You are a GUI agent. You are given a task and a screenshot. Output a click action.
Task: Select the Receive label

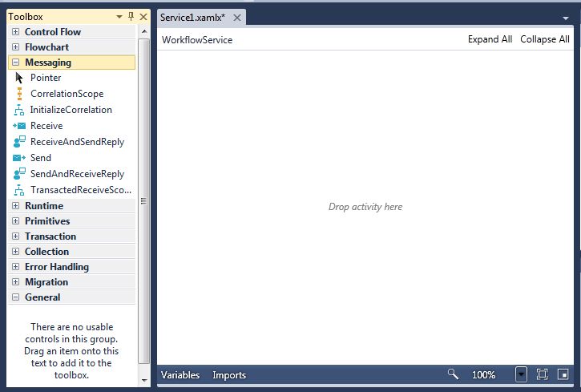tap(46, 126)
